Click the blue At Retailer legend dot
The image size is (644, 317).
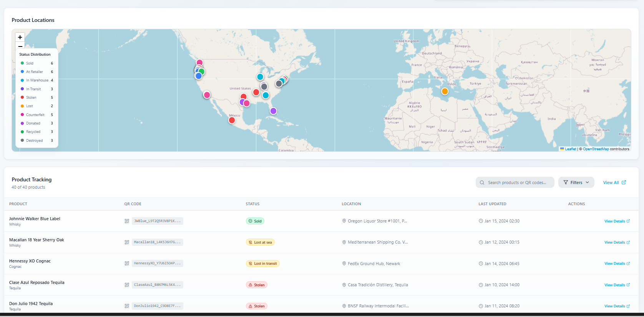[22, 71]
